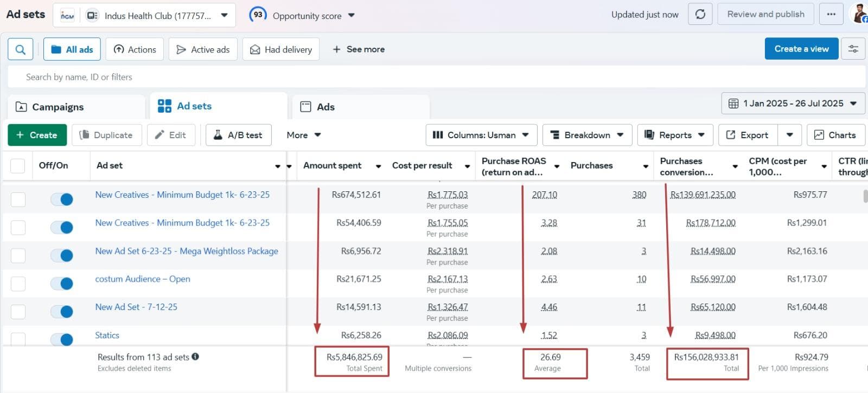Open the Cost per result column dropdown arrow
Screen dimensions: 868x393
tap(467, 166)
